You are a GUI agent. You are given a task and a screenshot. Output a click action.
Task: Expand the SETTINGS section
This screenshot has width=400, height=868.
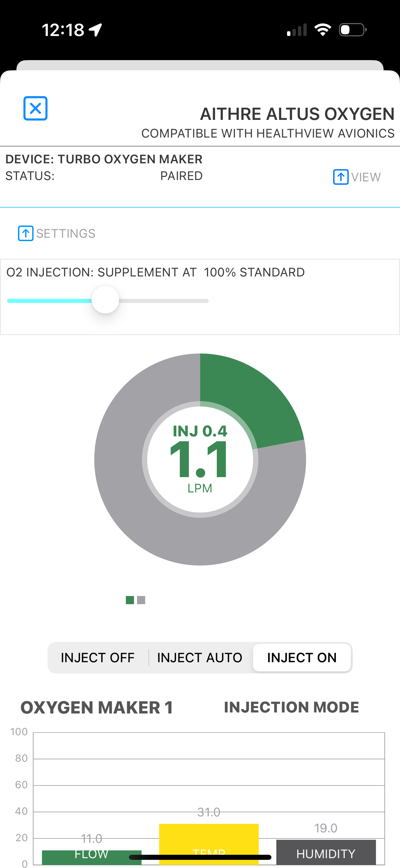[66, 234]
